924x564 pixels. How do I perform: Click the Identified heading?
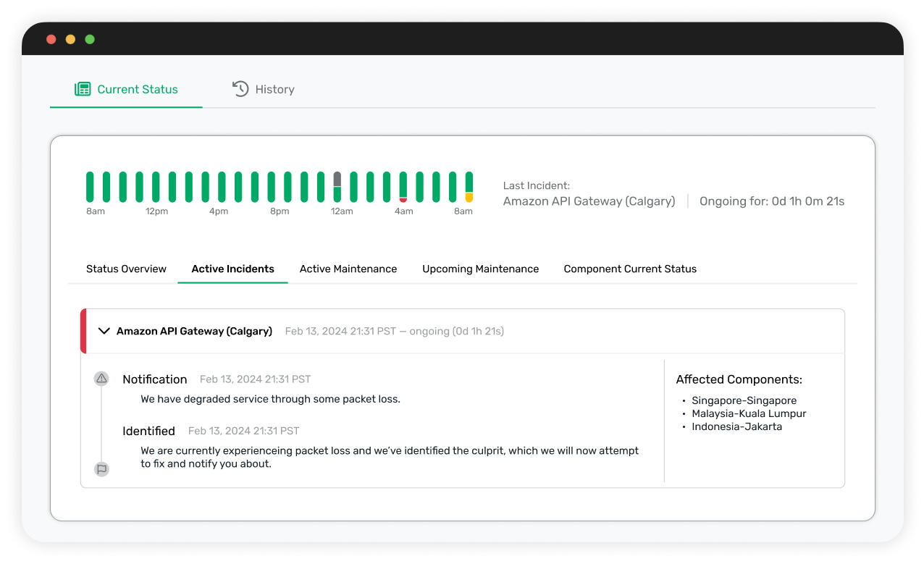[148, 431]
